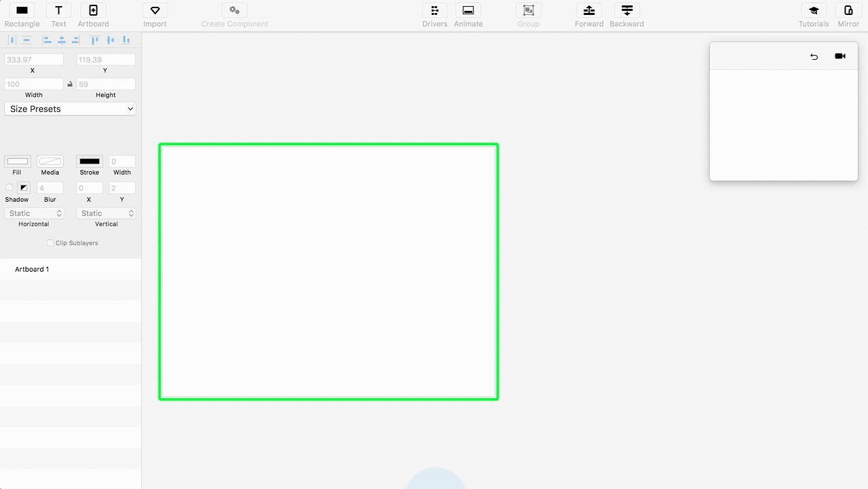Click the Height size field
Screen dimensions: 868x489
[x=106, y=84]
